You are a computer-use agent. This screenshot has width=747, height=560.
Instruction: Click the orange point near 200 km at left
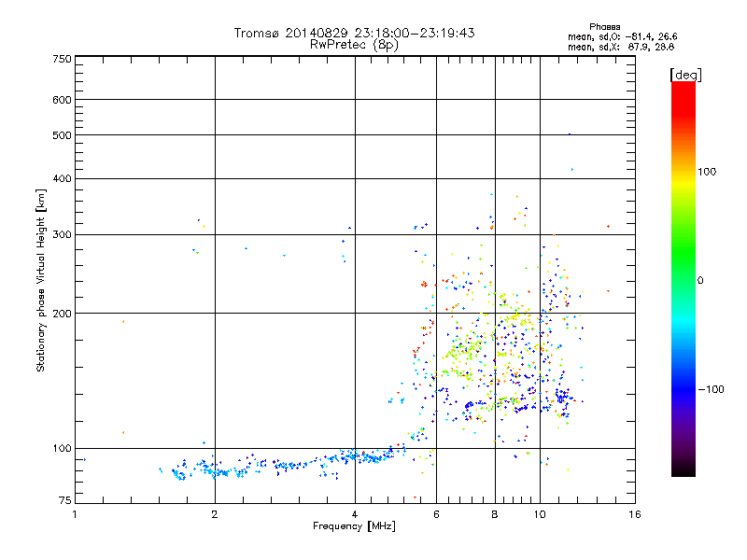point(123,322)
